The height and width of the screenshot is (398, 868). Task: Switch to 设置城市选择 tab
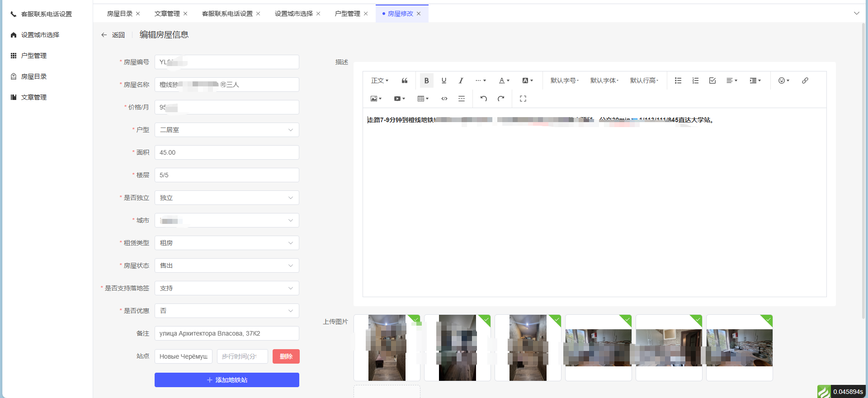click(294, 14)
